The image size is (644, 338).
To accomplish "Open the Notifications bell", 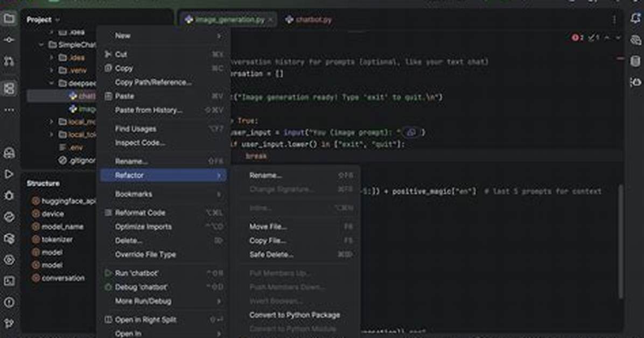I will [x=635, y=18].
